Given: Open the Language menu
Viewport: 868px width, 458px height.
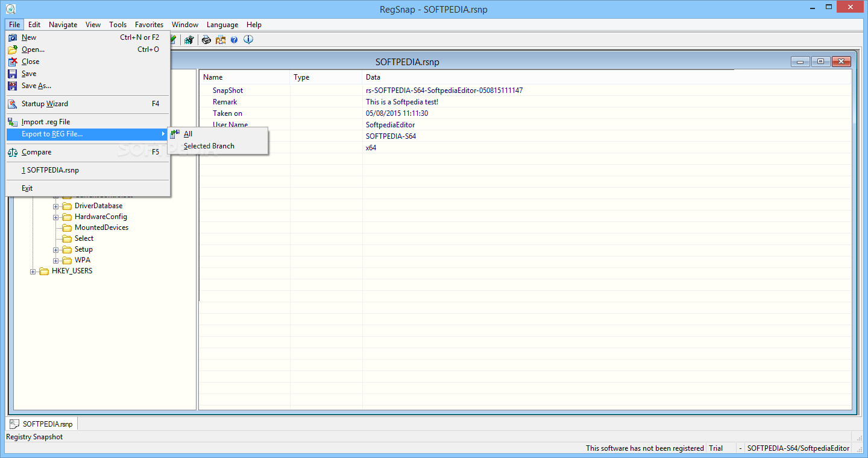Looking at the screenshot, I should point(222,25).
